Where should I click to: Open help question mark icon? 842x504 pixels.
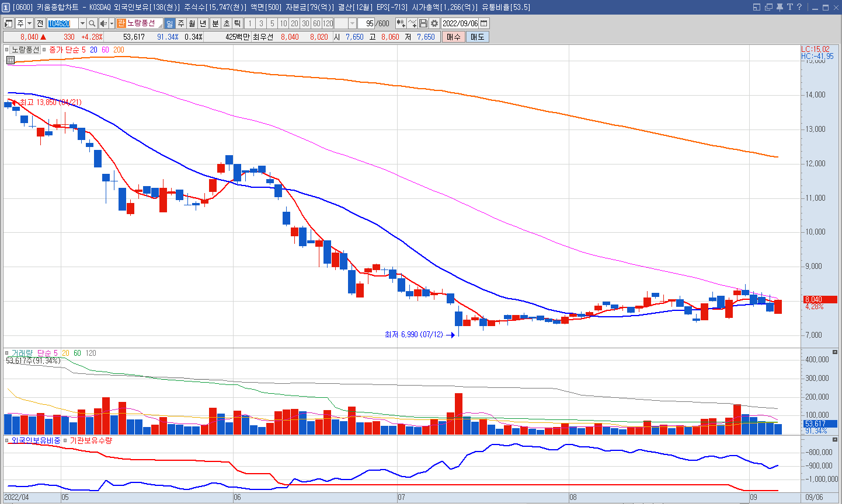pos(799,7)
